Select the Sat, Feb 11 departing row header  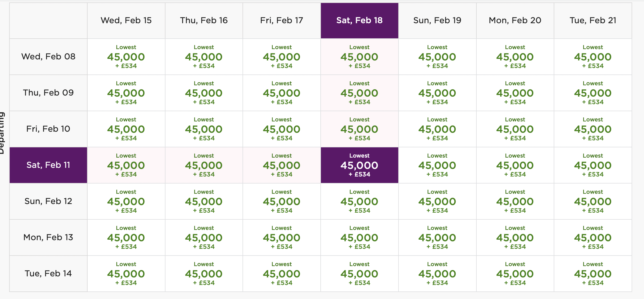[48, 165]
